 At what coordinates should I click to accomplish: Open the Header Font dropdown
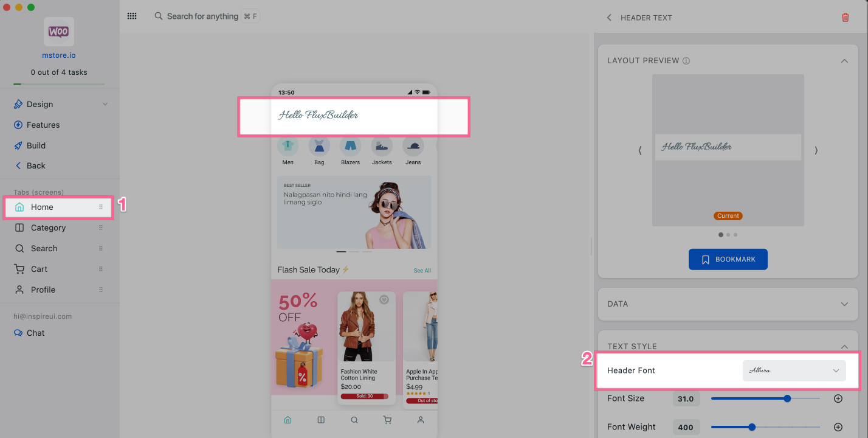point(794,370)
